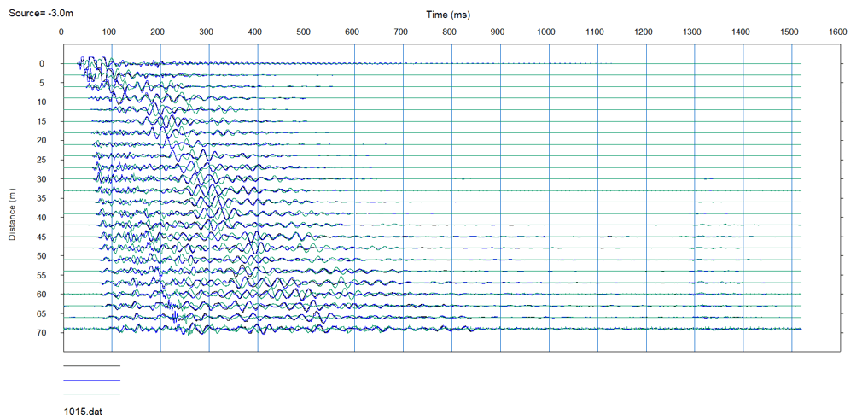Image resolution: width=868 pixels, height=415 pixels.
Task: Click the 15 tick on the distance axis
Action: click(40, 121)
